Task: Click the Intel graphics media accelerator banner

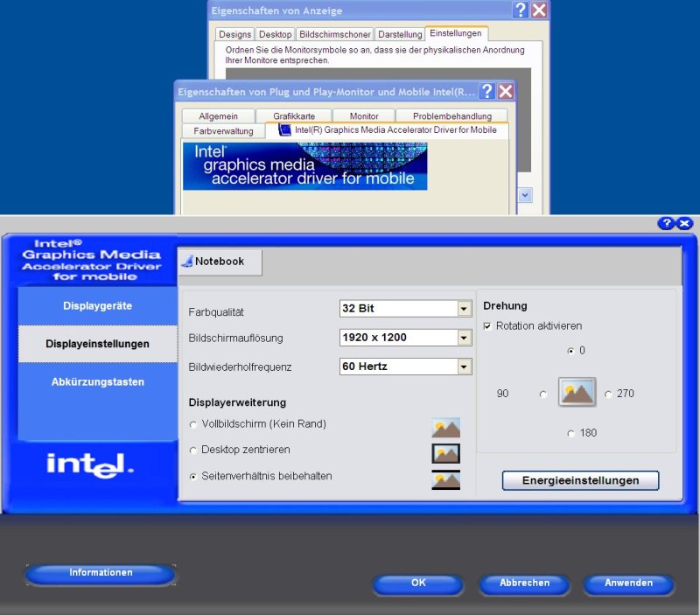Action: coord(304,166)
